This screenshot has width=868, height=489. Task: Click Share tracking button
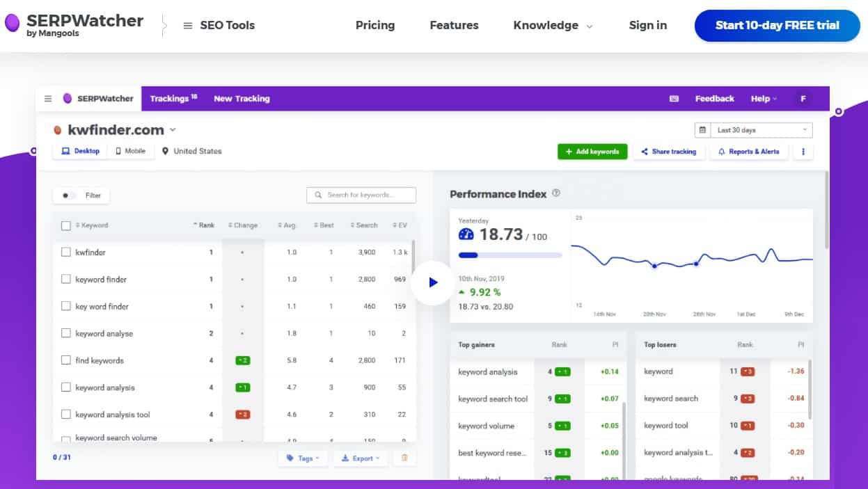click(x=669, y=152)
